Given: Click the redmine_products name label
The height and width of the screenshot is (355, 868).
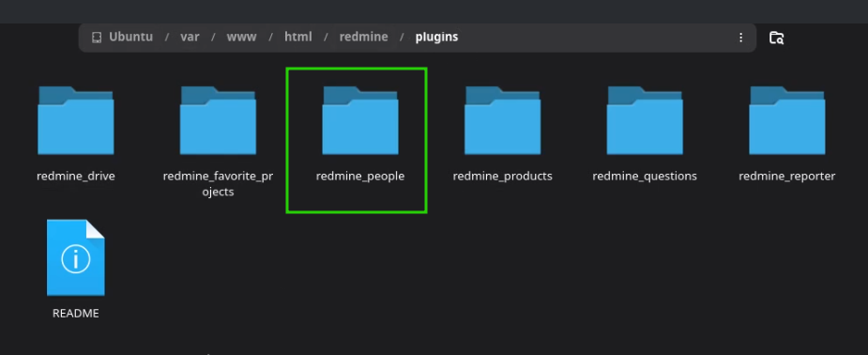Looking at the screenshot, I should pos(503,177).
